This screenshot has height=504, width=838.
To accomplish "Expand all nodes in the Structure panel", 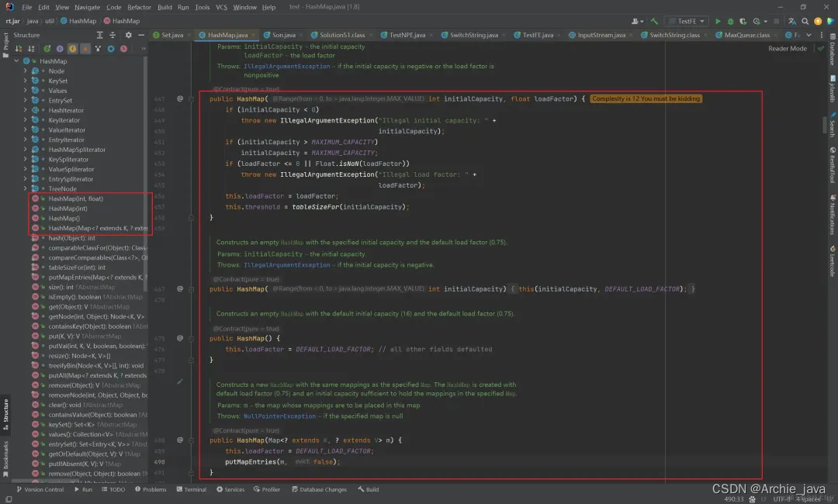I will 99,35.
